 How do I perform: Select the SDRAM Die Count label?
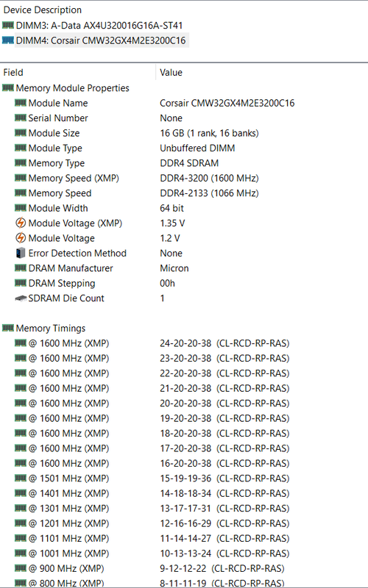(x=66, y=298)
